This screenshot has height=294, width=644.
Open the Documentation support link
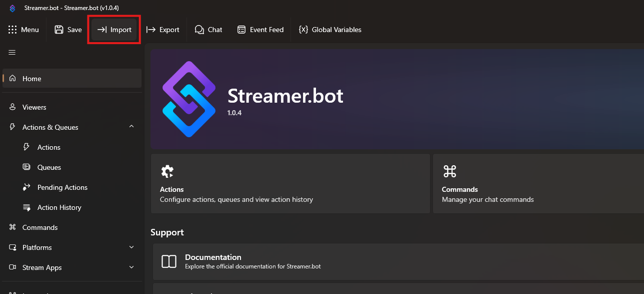coord(213,261)
